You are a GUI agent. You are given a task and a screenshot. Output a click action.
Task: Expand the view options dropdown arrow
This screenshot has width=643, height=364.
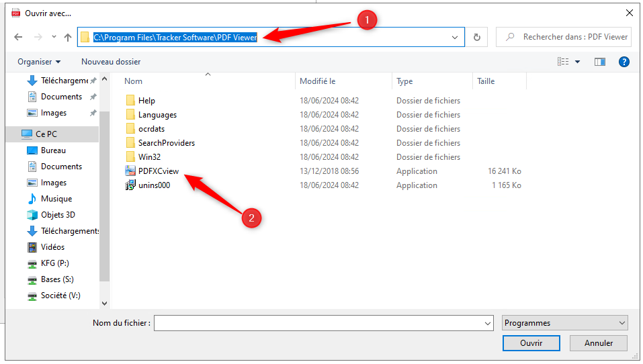point(577,62)
